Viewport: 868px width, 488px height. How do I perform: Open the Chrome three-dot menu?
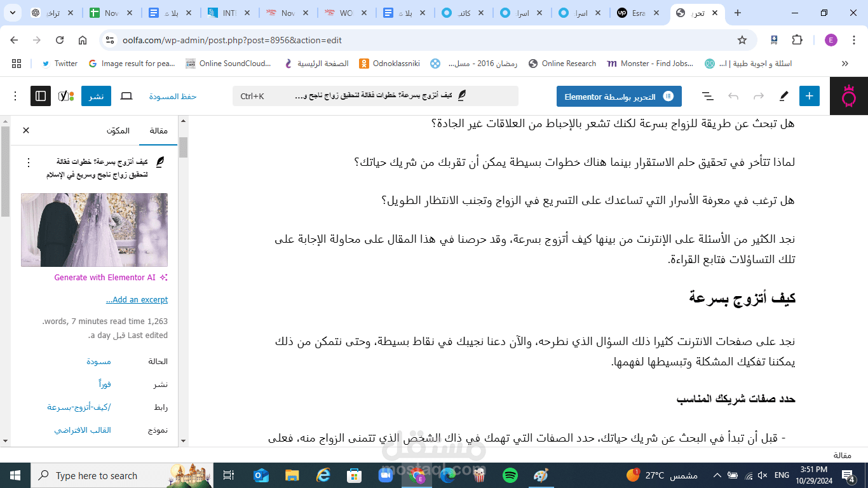[x=855, y=40]
